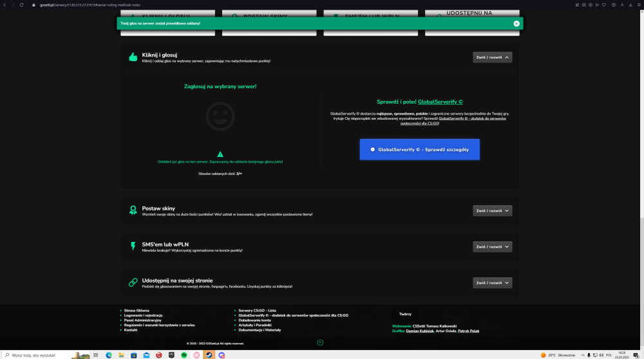Open File Explorer from taskbar
The image size is (644, 359).
pyautogui.click(x=121, y=355)
